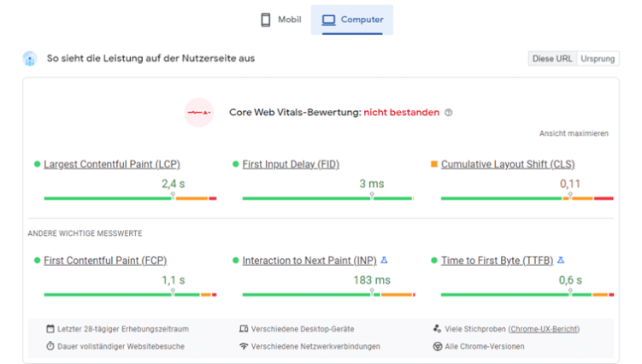Click the 1,1 s FCP value
The image size is (642, 364).
pyautogui.click(x=174, y=280)
